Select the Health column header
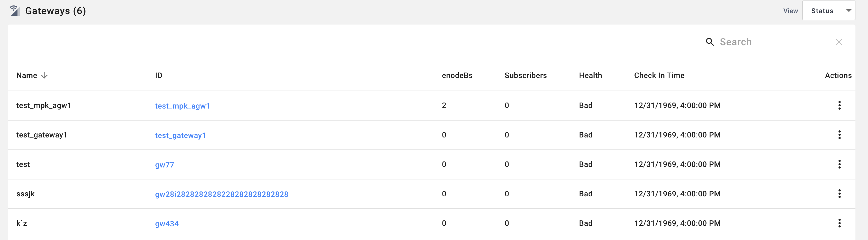This screenshot has width=868, height=240. 590,75
